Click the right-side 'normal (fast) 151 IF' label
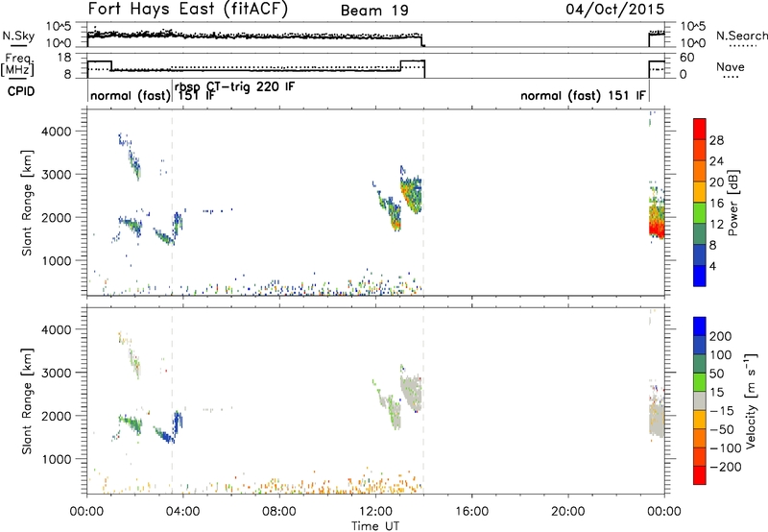Image resolution: width=768 pixels, height=532 pixels. [583, 95]
